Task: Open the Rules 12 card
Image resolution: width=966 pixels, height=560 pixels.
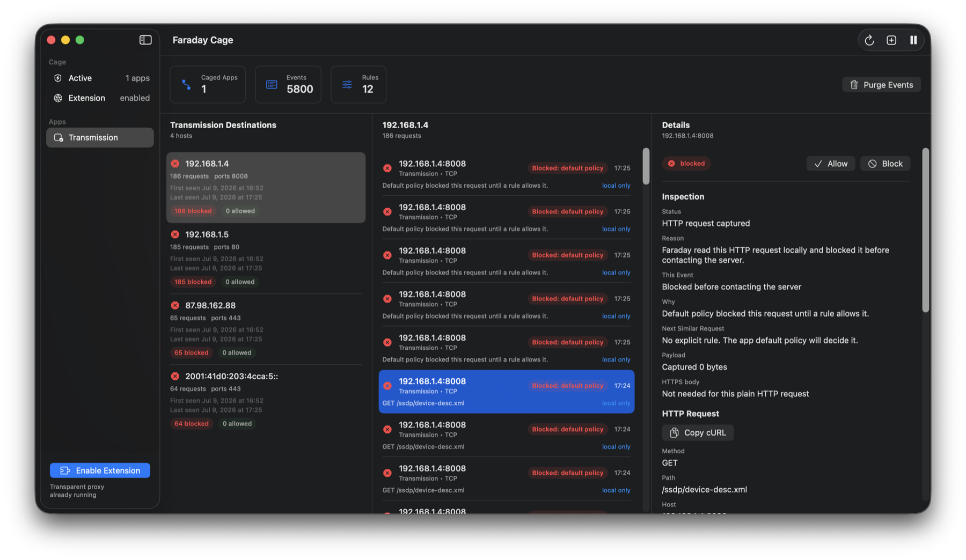Action: [358, 84]
